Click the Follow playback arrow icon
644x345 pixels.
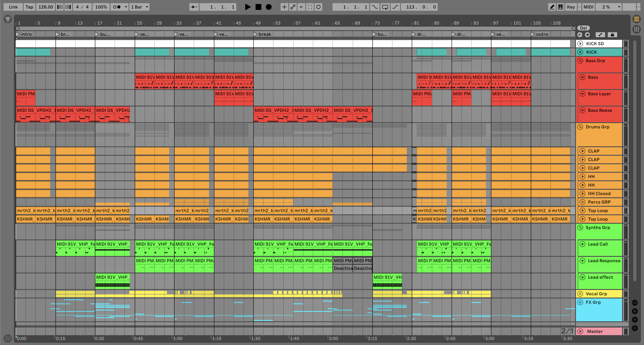194,7
